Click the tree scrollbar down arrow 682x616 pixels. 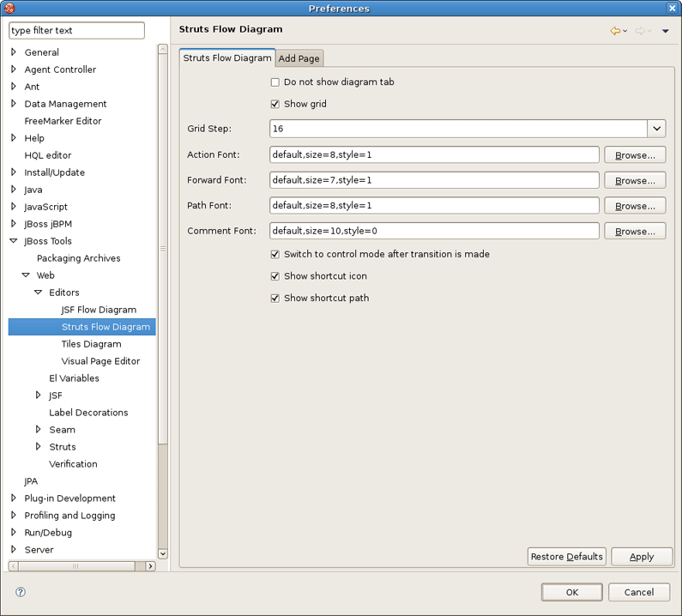click(163, 553)
